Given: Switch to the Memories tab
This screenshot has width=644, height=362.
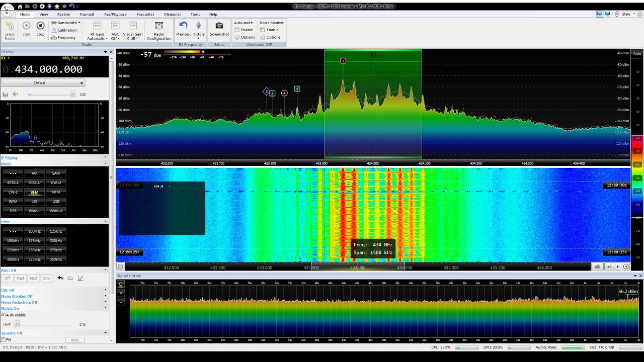Looking at the screenshot, I should 173,15.
